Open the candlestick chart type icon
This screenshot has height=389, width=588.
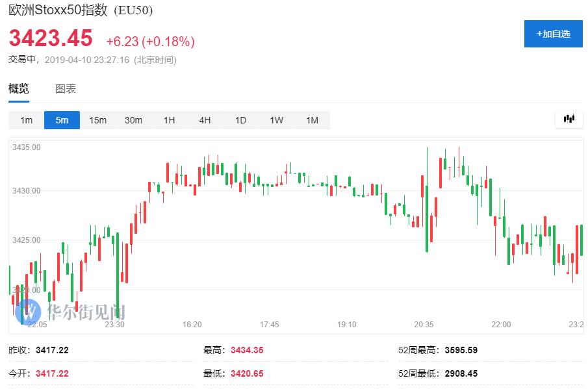pyautogui.click(x=569, y=119)
